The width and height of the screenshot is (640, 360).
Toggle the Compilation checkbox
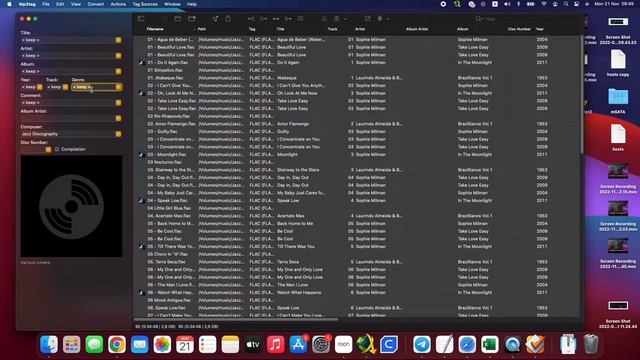coord(57,149)
